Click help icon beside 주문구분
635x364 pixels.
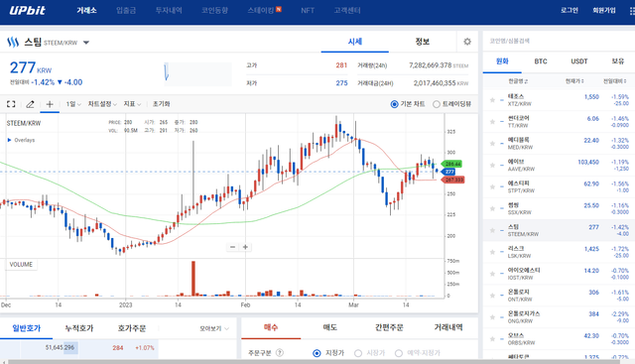280,353
